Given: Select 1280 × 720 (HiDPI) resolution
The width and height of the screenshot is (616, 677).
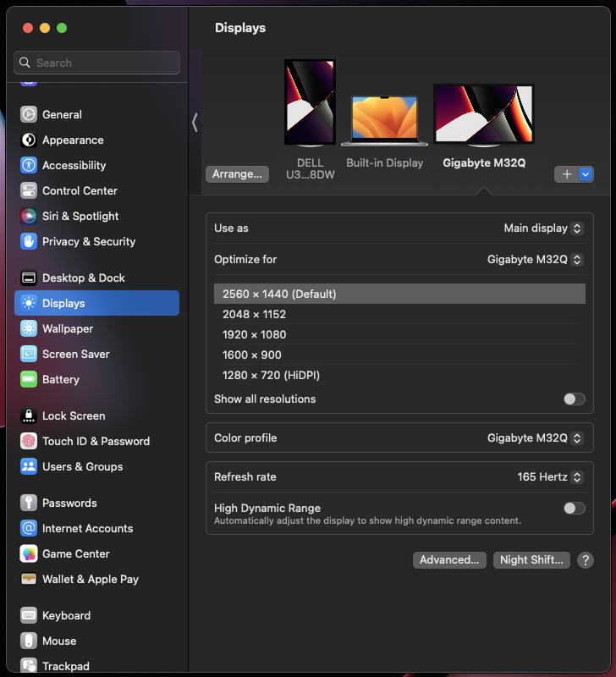Looking at the screenshot, I should click(399, 375).
